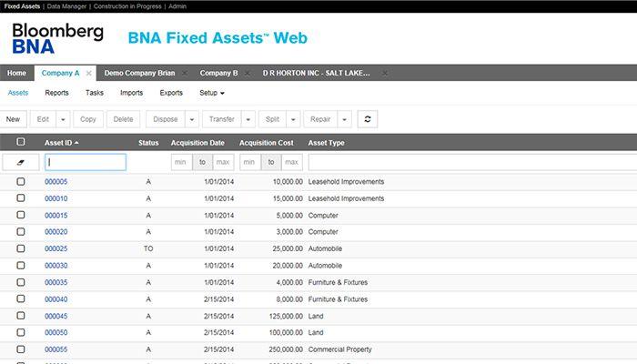Viewport: 637px width, 364px height.
Task: Click Acquisition Date max filter field
Action: [223, 162]
